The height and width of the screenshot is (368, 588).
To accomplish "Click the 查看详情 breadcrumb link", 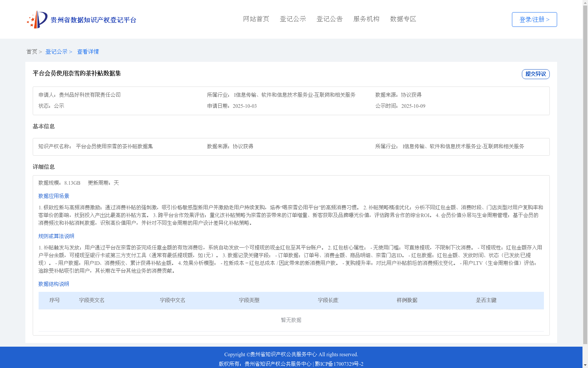I will (x=88, y=52).
